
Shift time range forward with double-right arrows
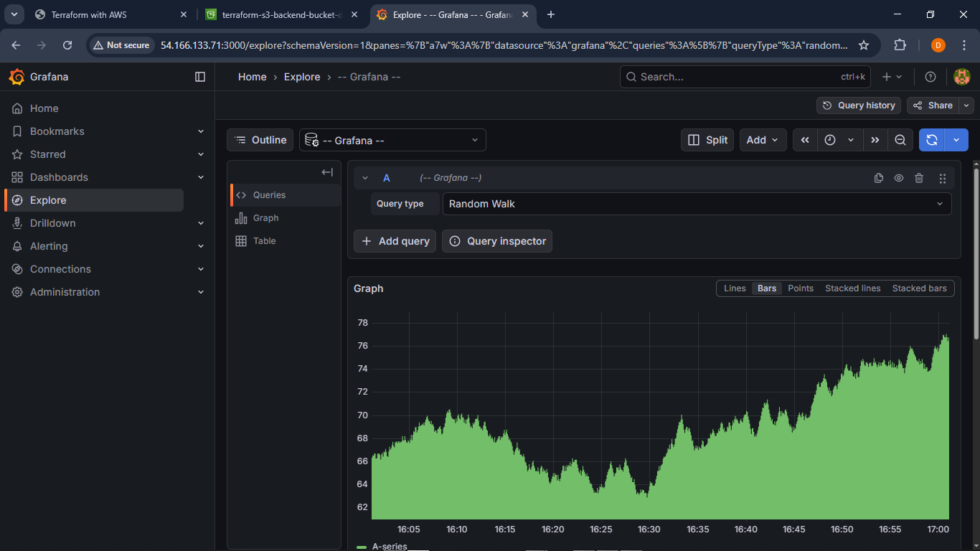pos(875,140)
